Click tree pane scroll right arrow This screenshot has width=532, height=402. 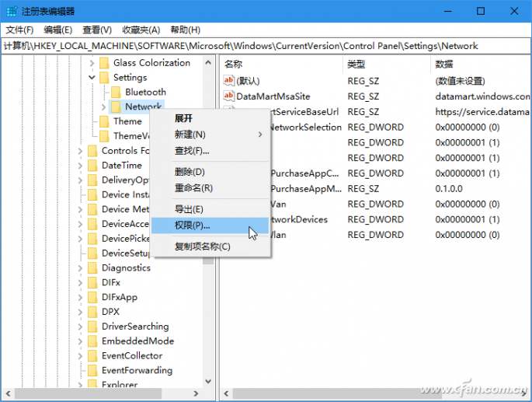pyautogui.click(x=196, y=393)
